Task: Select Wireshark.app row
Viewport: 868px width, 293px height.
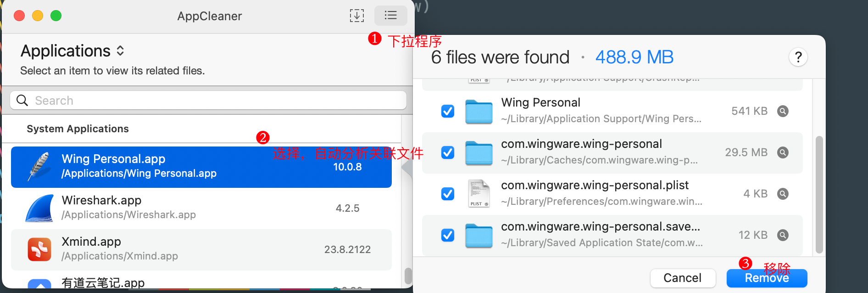Action: pyautogui.click(x=201, y=208)
